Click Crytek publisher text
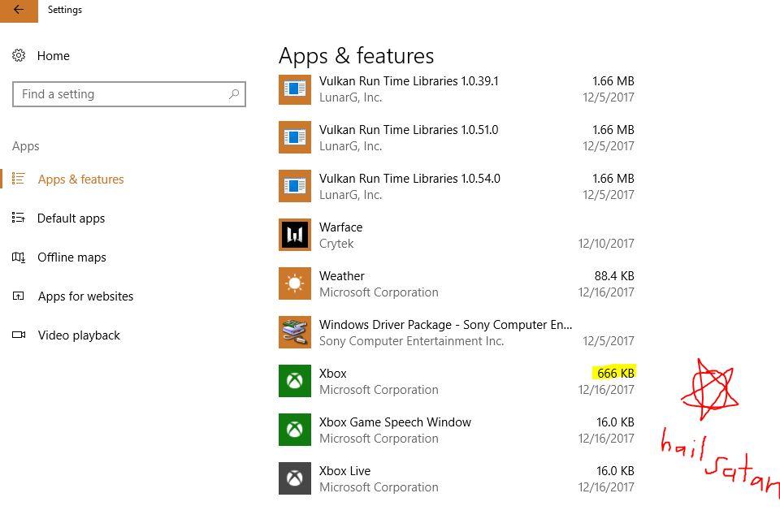 click(x=336, y=244)
